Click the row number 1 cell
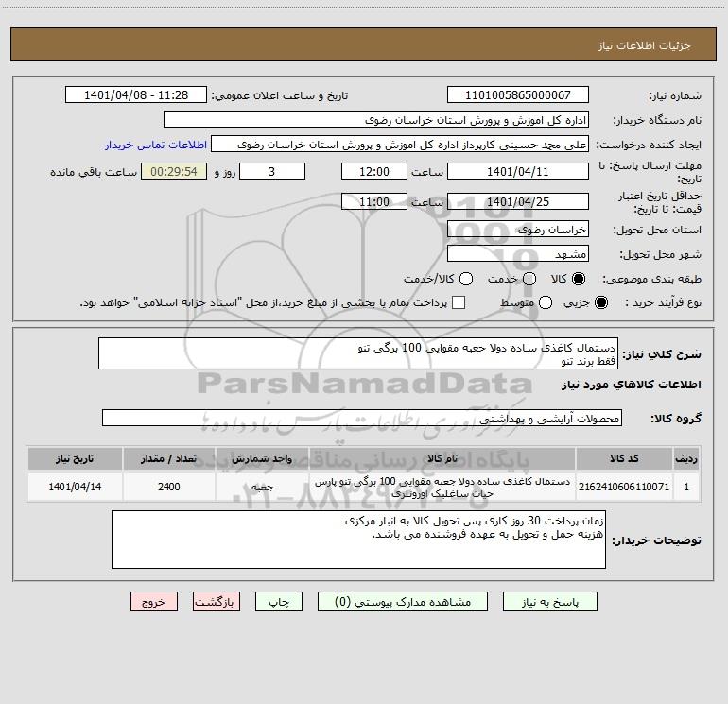Image resolution: width=728 pixels, height=704 pixels. pyautogui.click(x=686, y=487)
